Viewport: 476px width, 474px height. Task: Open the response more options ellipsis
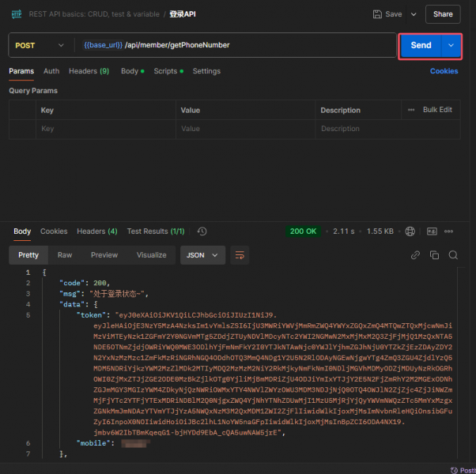(x=448, y=231)
